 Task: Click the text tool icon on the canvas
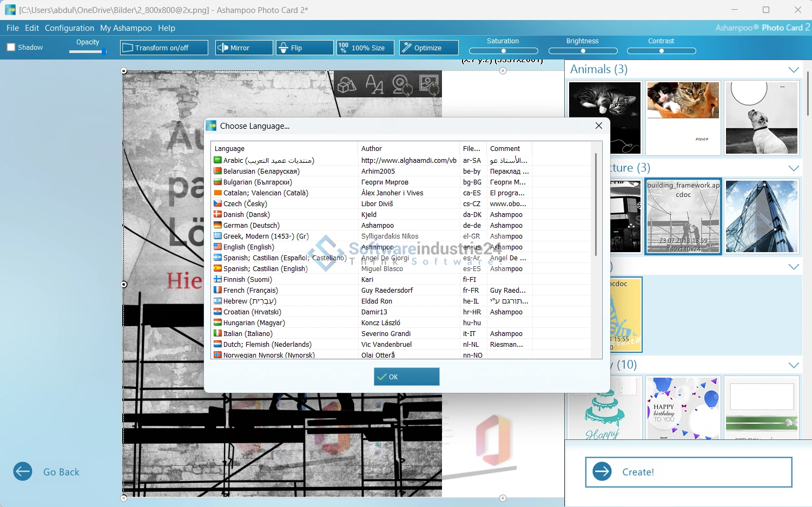click(x=374, y=85)
